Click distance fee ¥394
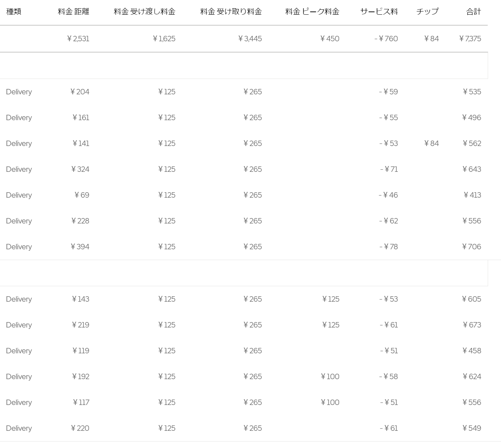Screen dimensions: 501x448 tap(80, 247)
